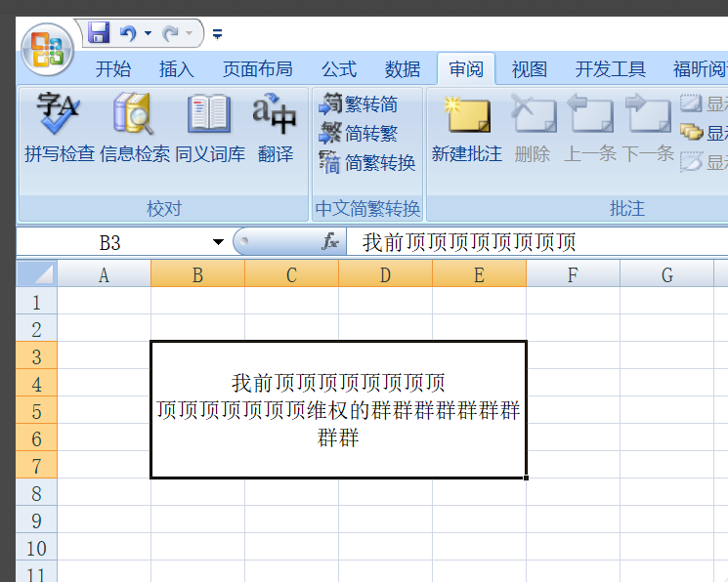Switch to the 插入 tab

pyautogui.click(x=177, y=69)
